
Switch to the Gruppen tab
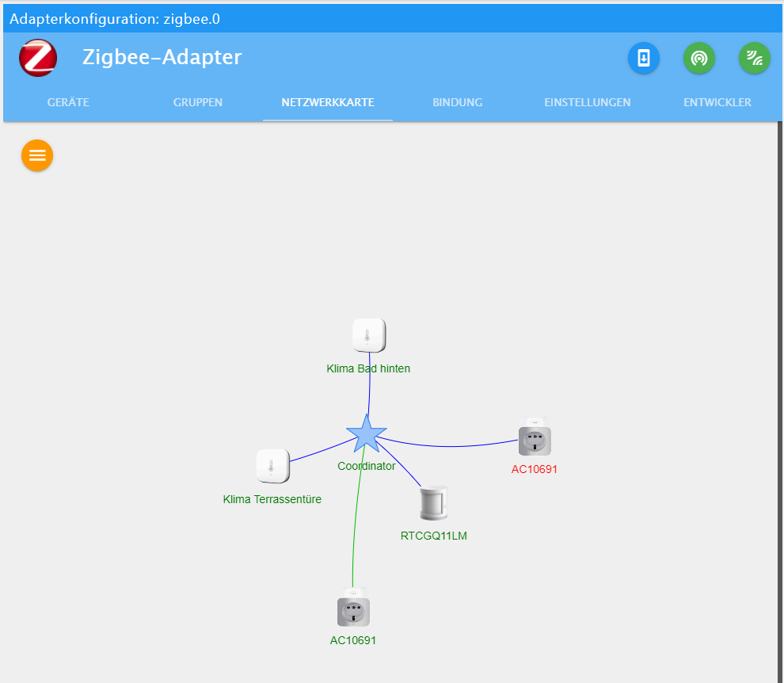[x=198, y=102]
